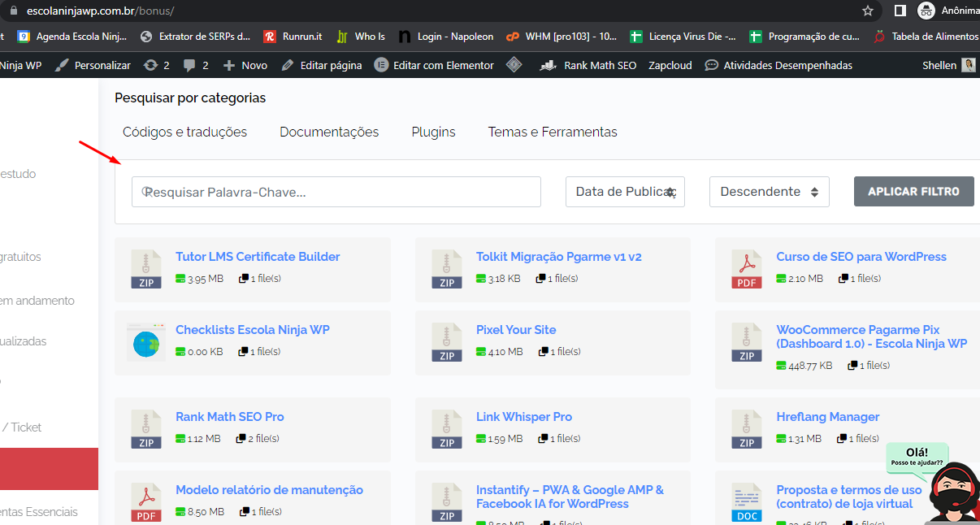Viewport: 980px width, 525px height.
Task: Click the ZIP icon for Rank Math SEO Pro
Action: click(x=146, y=429)
